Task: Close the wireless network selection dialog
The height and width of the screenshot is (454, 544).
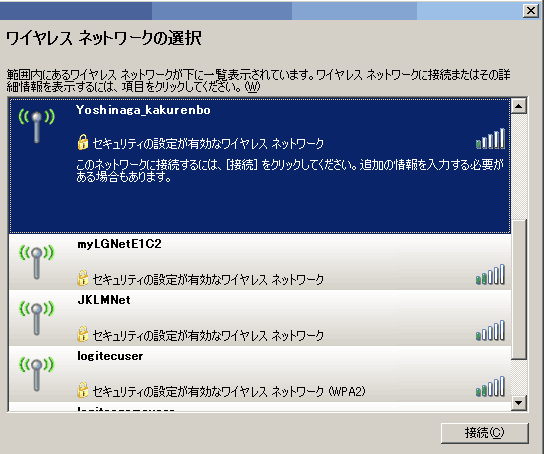Action: 530,11
